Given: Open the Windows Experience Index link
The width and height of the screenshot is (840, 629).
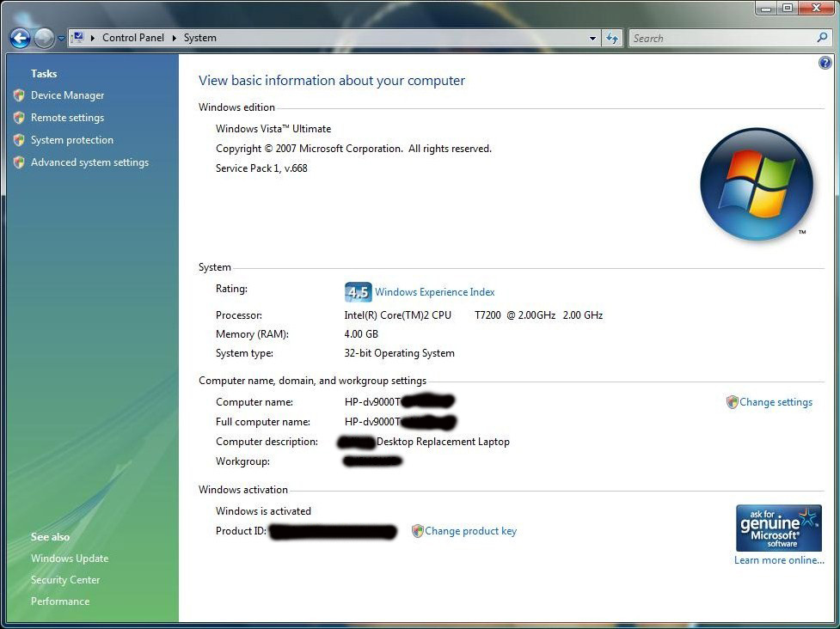Looking at the screenshot, I should (434, 292).
